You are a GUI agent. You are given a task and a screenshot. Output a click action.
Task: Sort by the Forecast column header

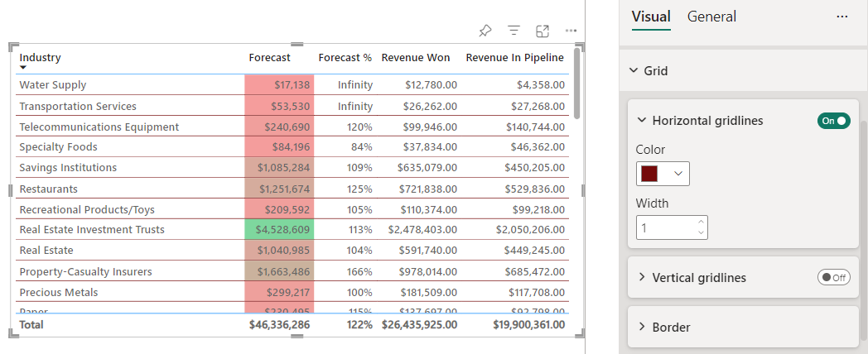(x=269, y=58)
